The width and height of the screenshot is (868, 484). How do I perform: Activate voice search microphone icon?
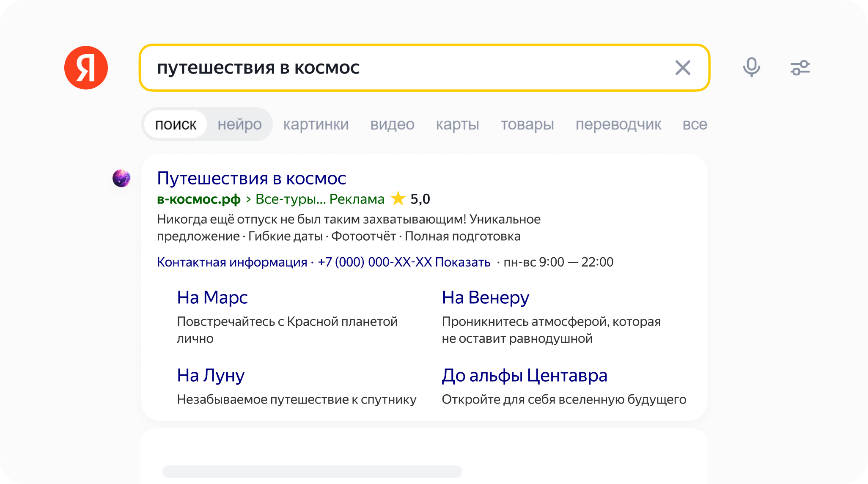click(x=751, y=68)
